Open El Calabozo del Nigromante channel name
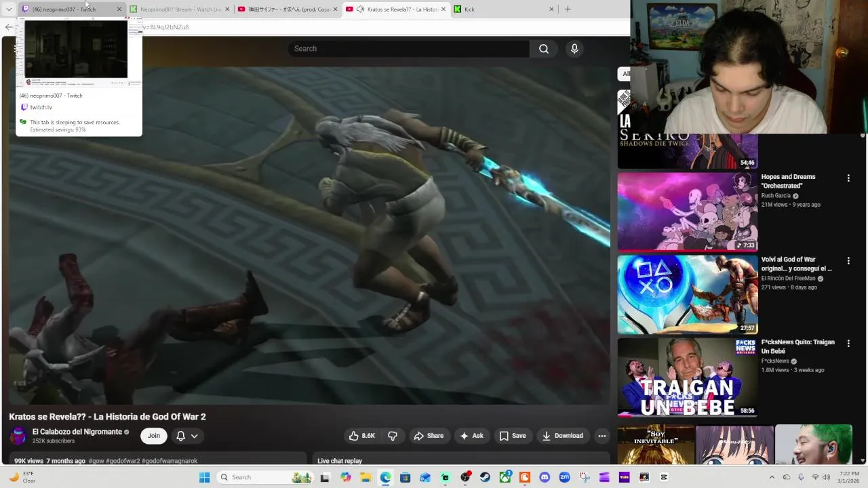 77,432
